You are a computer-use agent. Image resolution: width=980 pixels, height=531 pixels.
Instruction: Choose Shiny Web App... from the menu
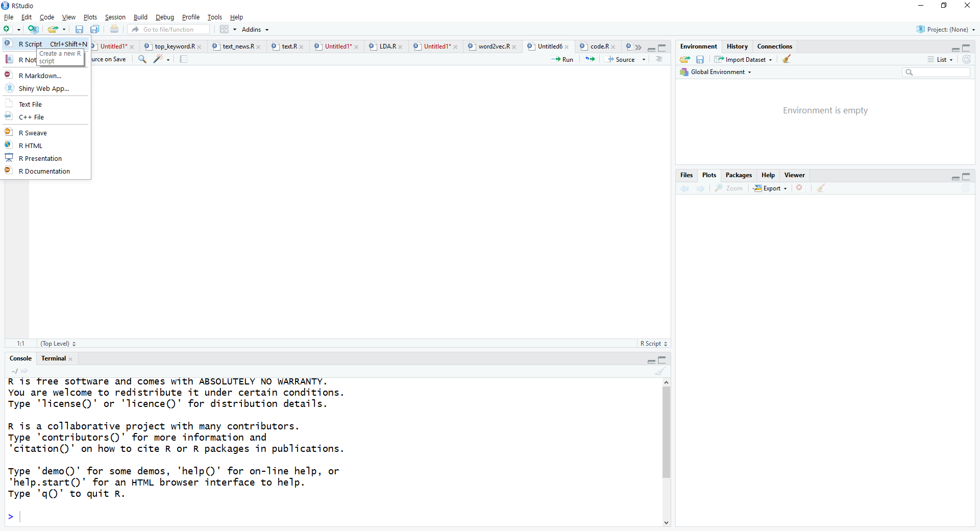pyautogui.click(x=46, y=88)
